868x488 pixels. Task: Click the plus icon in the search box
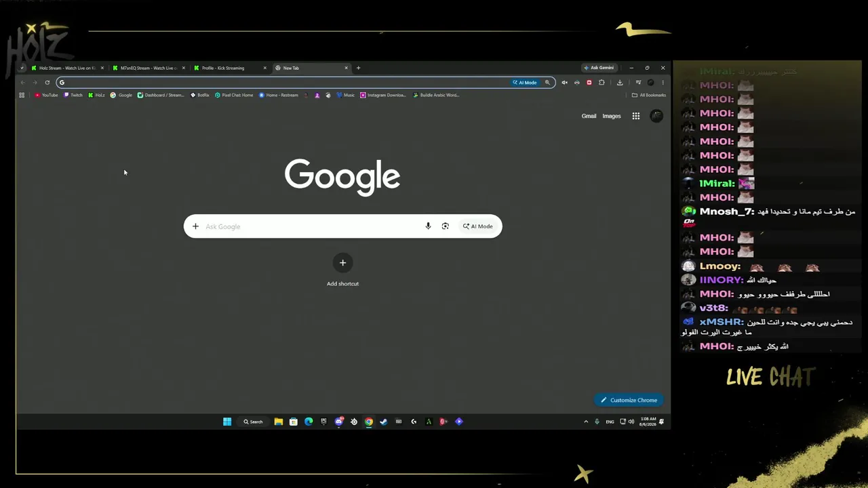[x=195, y=226]
